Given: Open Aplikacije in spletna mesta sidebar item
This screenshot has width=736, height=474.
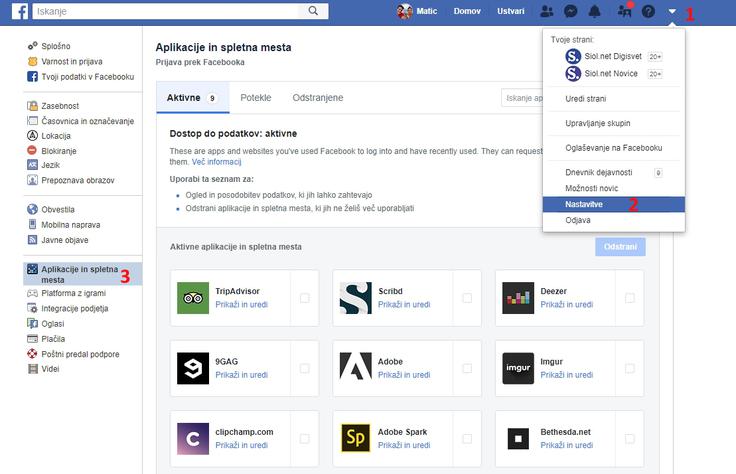Looking at the screenshot, I should pos(83,274).
